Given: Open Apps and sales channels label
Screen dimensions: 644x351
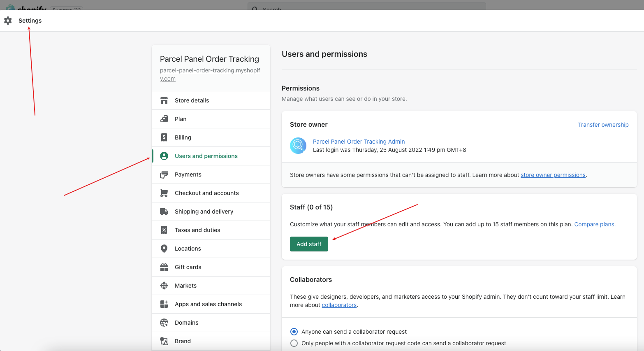Looking at the screenshot, I should [x=208, y=304].
